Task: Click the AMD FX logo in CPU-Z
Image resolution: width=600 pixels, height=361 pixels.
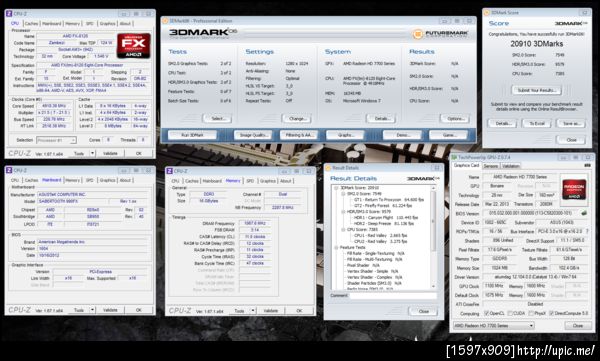Action: click(x=134, y=46)
